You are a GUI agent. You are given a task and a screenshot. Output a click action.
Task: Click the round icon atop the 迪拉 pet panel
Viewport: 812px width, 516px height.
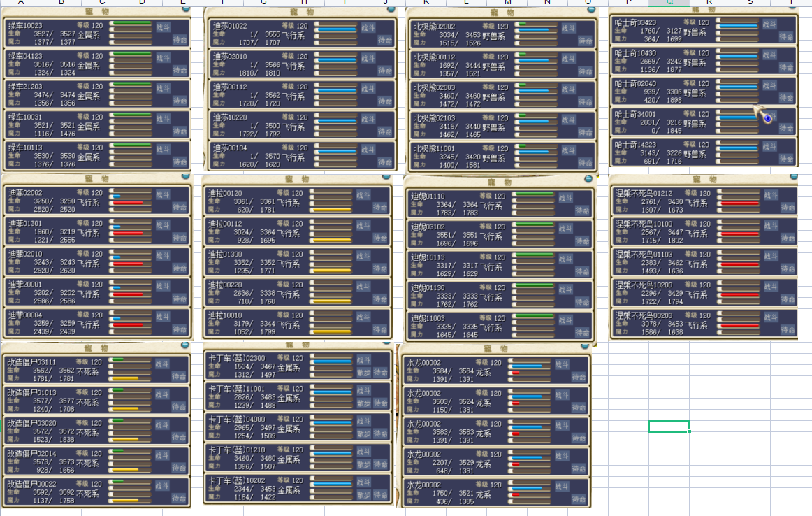click(x=386, y=177)
